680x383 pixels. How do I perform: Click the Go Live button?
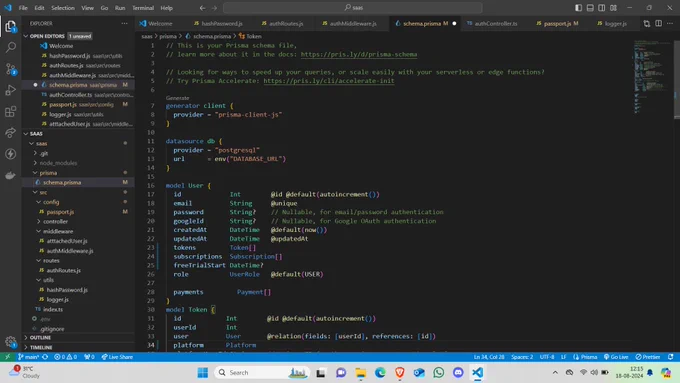tap(616, 357)
